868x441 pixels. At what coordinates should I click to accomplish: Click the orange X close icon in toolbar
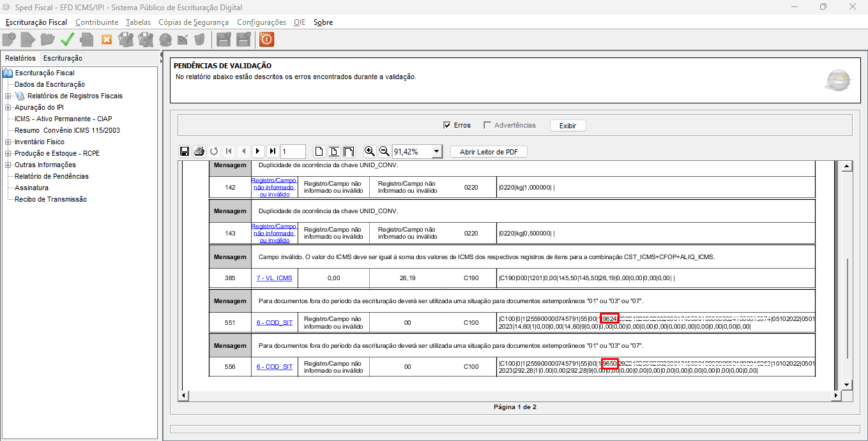[x=107, y=40]
